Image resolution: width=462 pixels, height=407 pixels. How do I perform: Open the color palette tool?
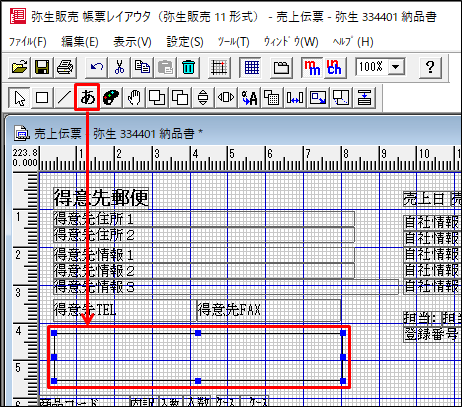tap(111, 98)
